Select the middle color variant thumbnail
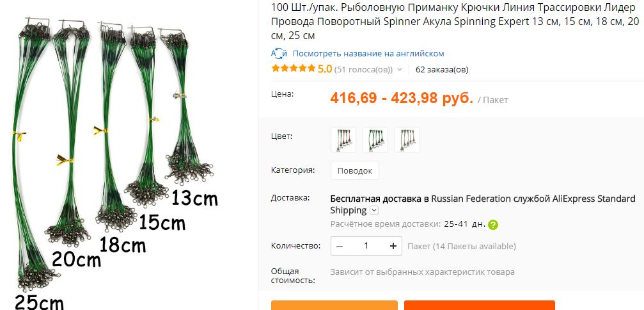Image resolution: width=644 pixels, height=310 pixels. click(375, 140)
